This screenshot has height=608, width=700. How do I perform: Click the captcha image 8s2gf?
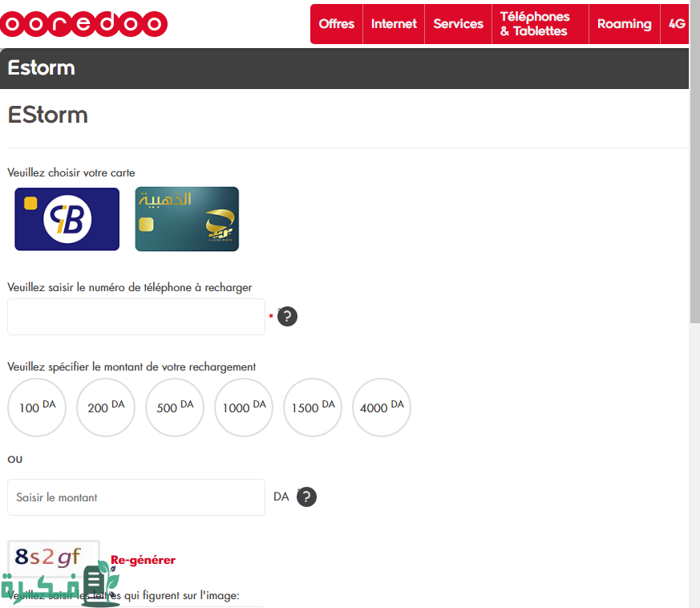pyautogui.click(x=50, y=555)
